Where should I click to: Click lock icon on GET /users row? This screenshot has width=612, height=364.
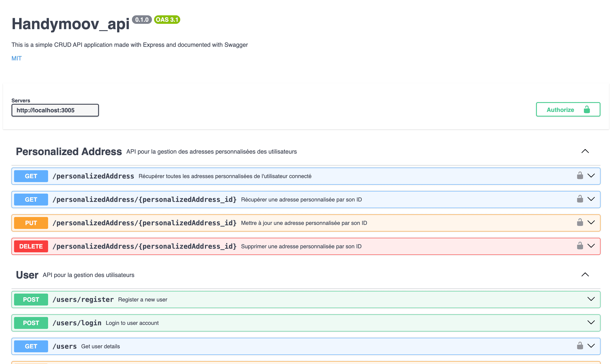[580, 346]
